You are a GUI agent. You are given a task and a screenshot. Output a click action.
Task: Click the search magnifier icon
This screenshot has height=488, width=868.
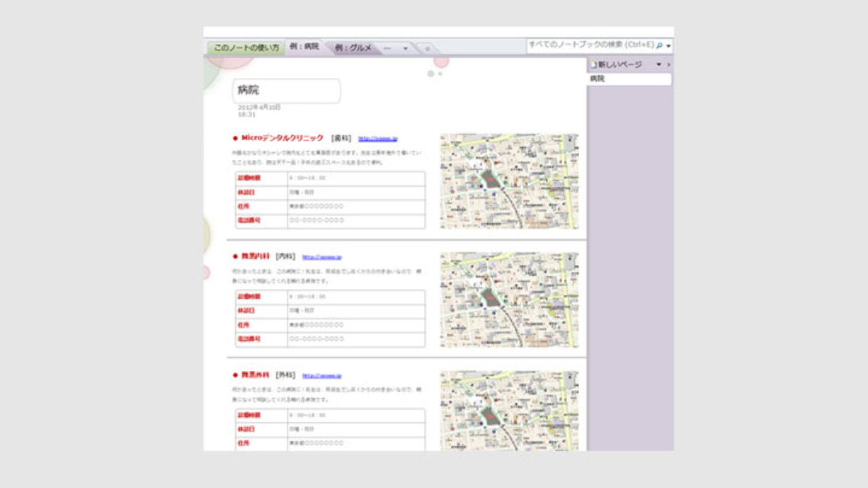click(x=659, y=45)
